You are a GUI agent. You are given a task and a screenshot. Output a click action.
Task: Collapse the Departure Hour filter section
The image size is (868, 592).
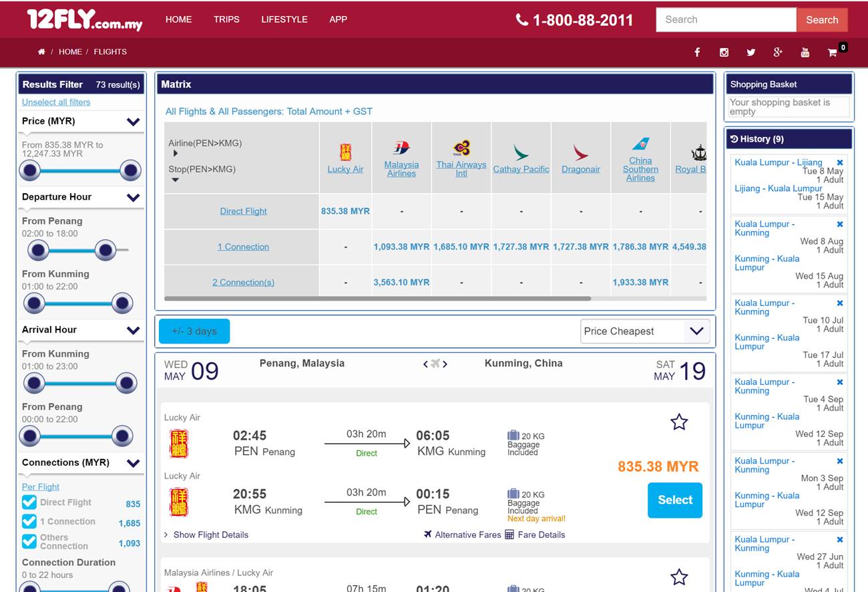click(x=134, y=197)
